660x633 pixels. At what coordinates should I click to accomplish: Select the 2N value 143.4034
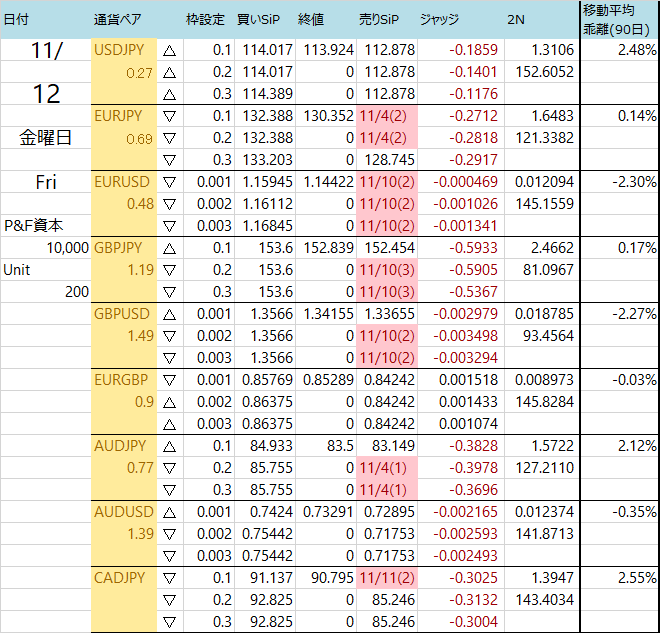(545, 600)
